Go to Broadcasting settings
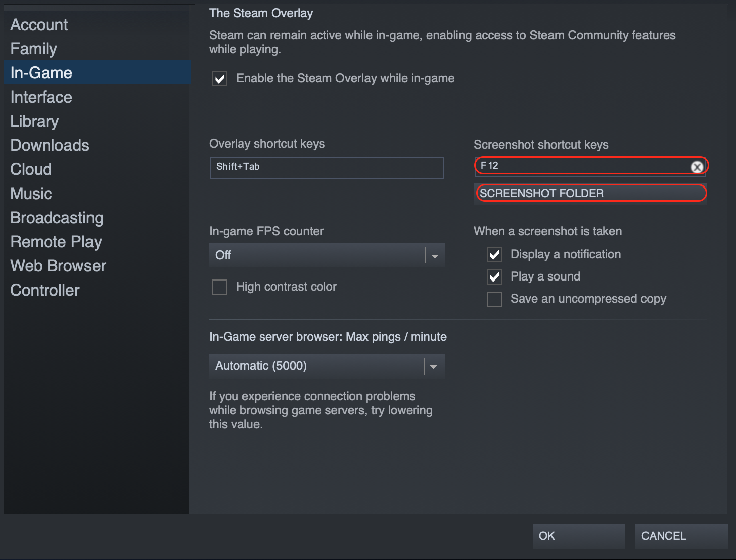 [97, 218]
